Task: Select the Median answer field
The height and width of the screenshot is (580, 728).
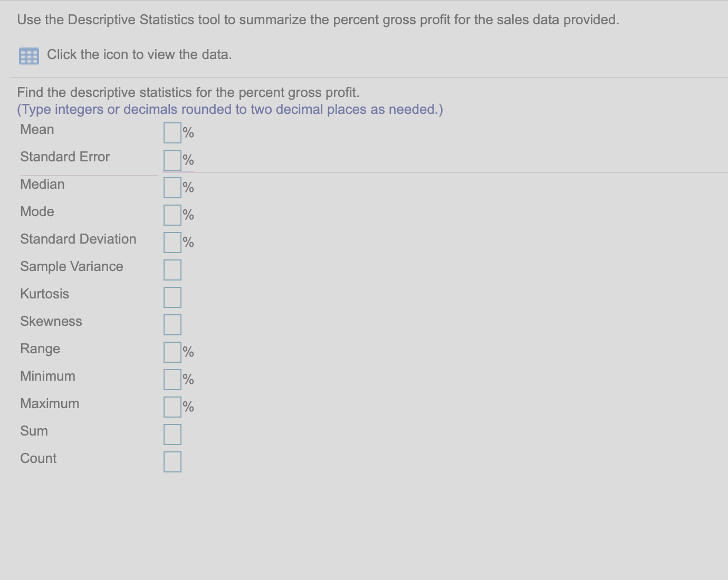Action: tap(172, 188)
